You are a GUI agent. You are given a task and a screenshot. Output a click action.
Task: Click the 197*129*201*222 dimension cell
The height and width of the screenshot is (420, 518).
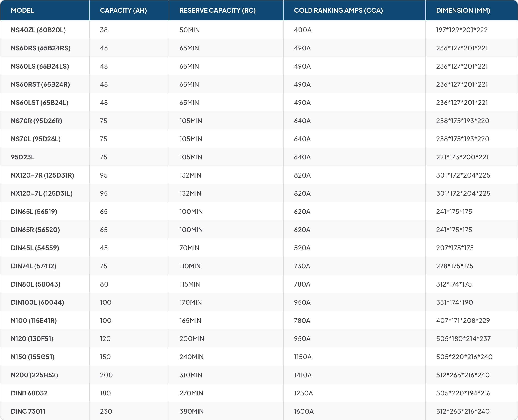[462, 30]
